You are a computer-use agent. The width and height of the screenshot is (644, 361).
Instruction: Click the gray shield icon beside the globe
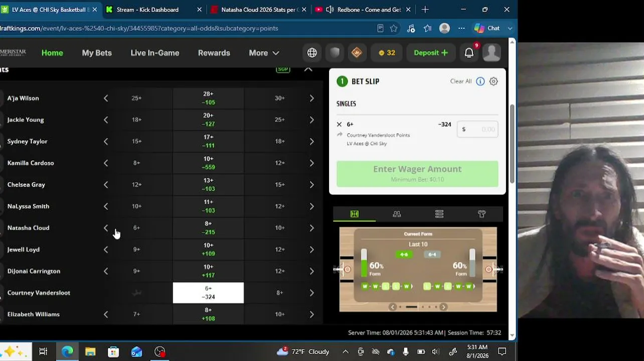point(335,53)
